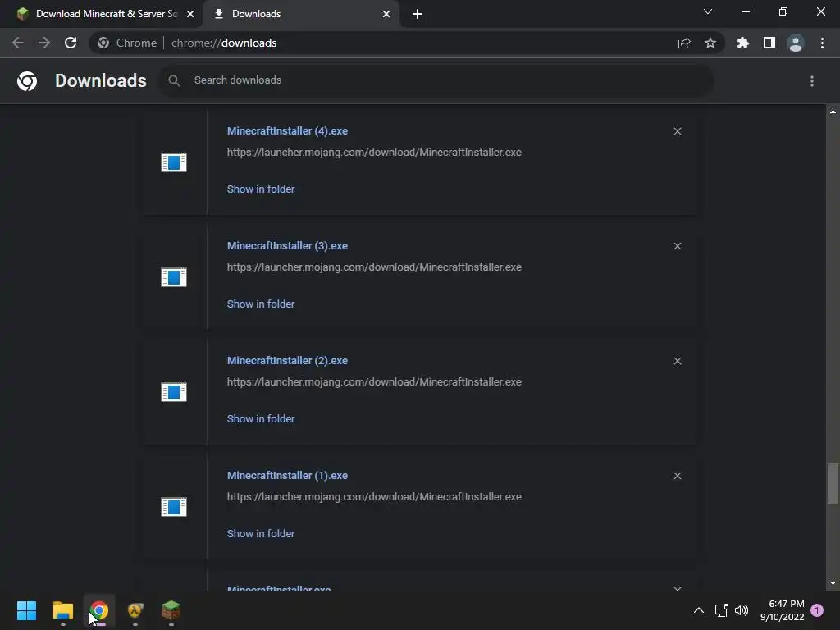Click the MinecraftInstaller (3).exe file icon

coord(174,277)
